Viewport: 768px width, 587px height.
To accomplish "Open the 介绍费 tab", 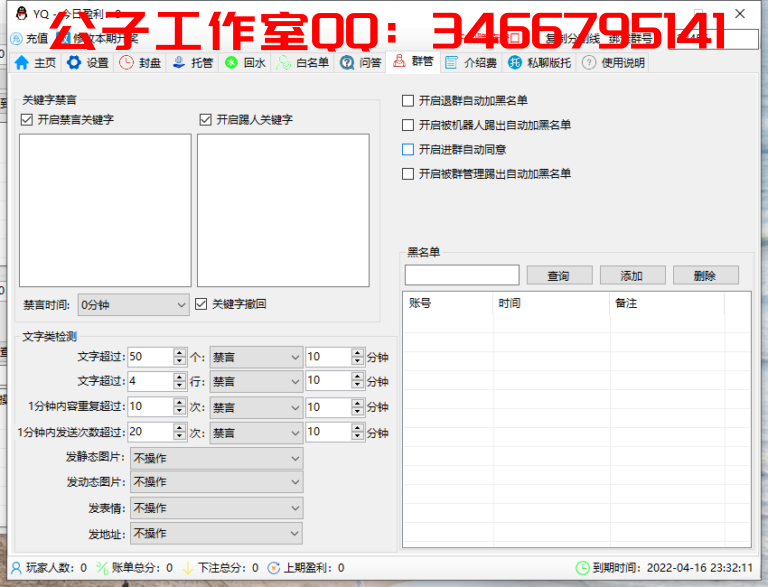I will pyautogui.click(x=471, y=63).
